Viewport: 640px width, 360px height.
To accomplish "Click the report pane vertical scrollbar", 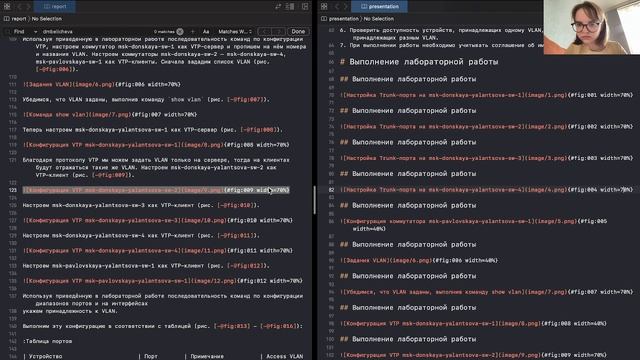I will 314,200.
